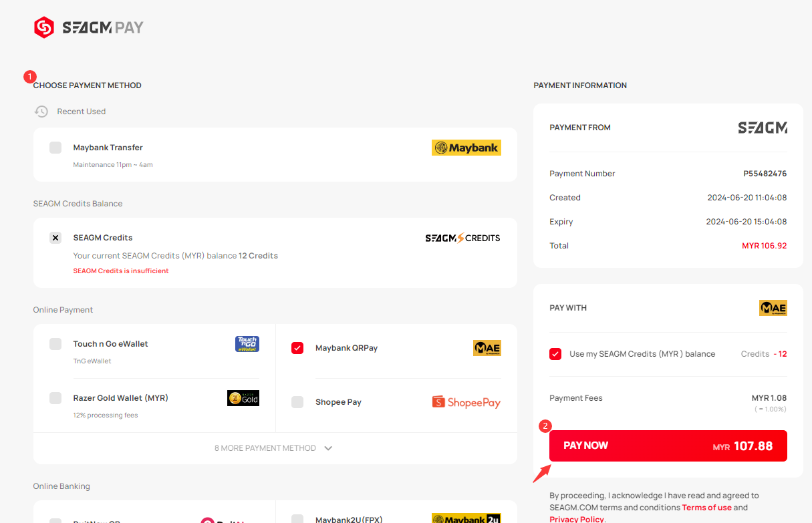Screen dimensions: 812x523
Task: Click the Shopee Pay label
Action: [338, 402]
